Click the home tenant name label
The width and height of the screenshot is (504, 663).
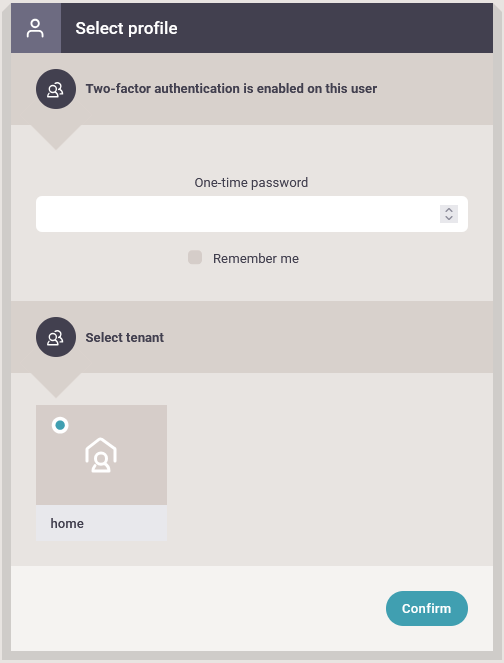[x=67, y=523]
